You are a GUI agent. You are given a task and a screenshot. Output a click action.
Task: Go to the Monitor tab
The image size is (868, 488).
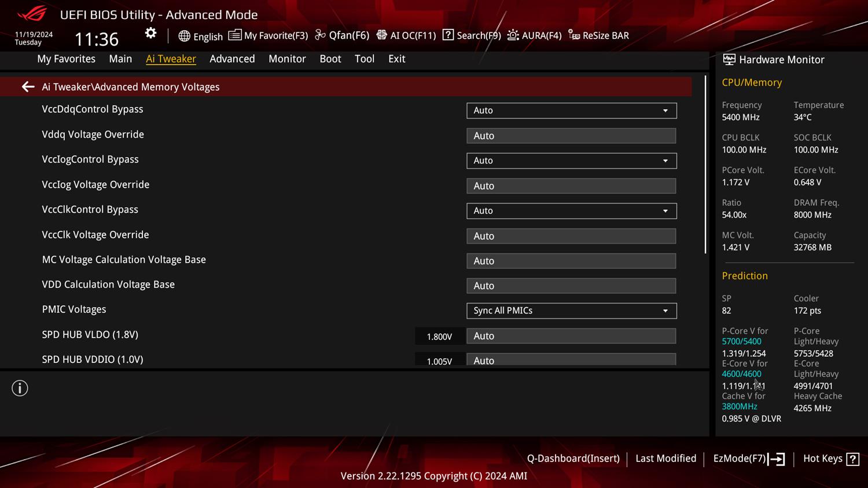pos(287,59)
